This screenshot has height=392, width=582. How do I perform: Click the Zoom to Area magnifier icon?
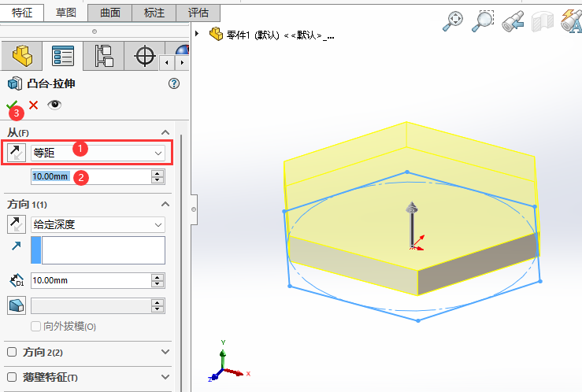click(x=483, y=20)
